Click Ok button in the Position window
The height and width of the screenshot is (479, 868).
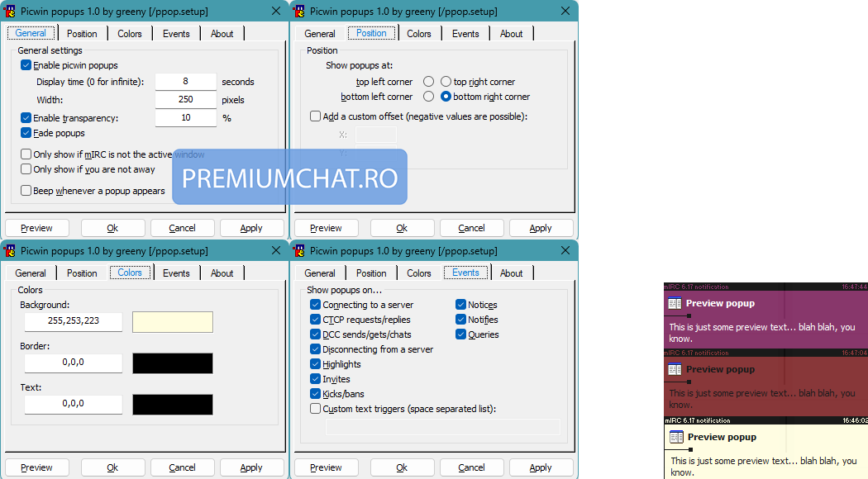(x=402, y=228)
